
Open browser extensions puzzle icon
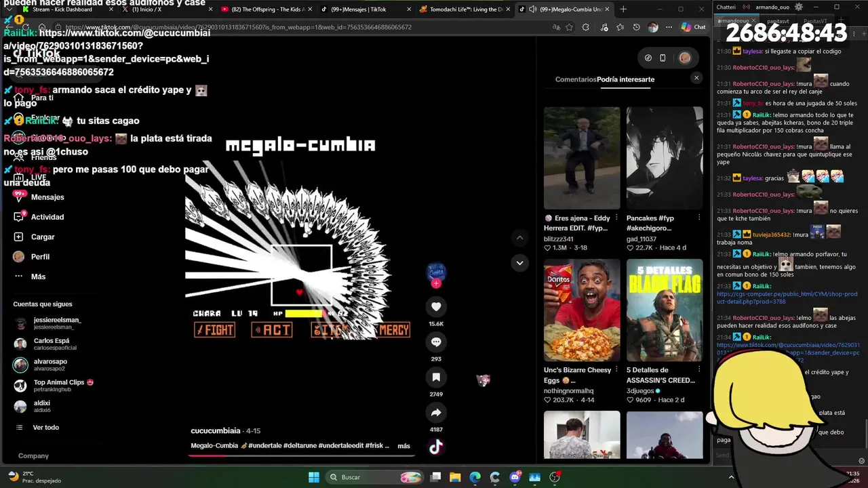click(x=586, y=27)
